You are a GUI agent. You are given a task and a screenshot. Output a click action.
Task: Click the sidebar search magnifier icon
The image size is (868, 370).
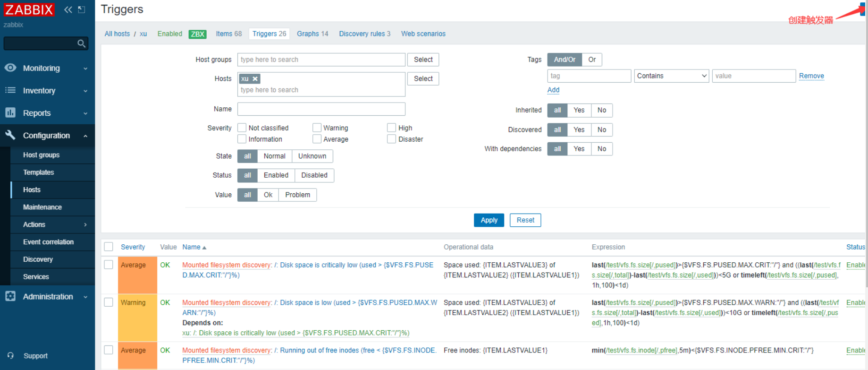(x=81, y=43)
